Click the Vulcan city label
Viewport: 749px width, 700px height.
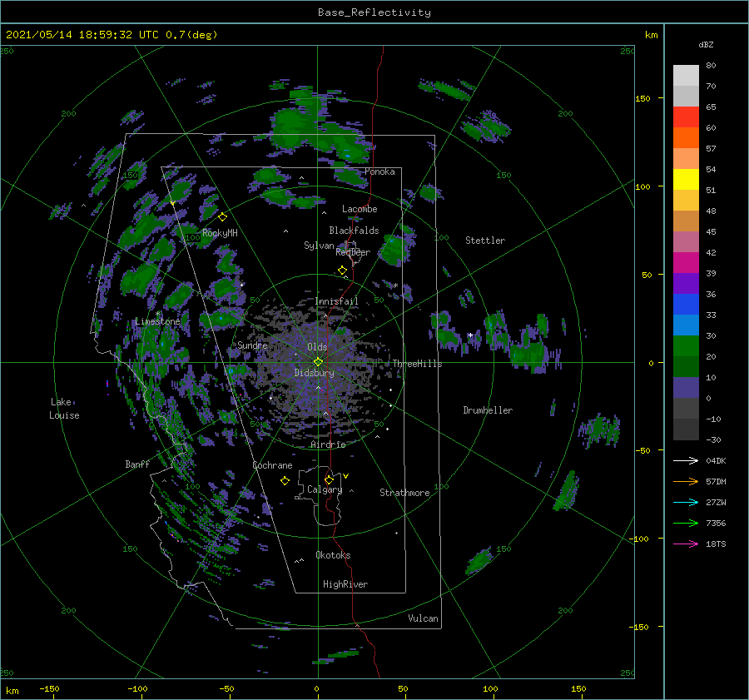pyautogui.click(x=424, y=618)
